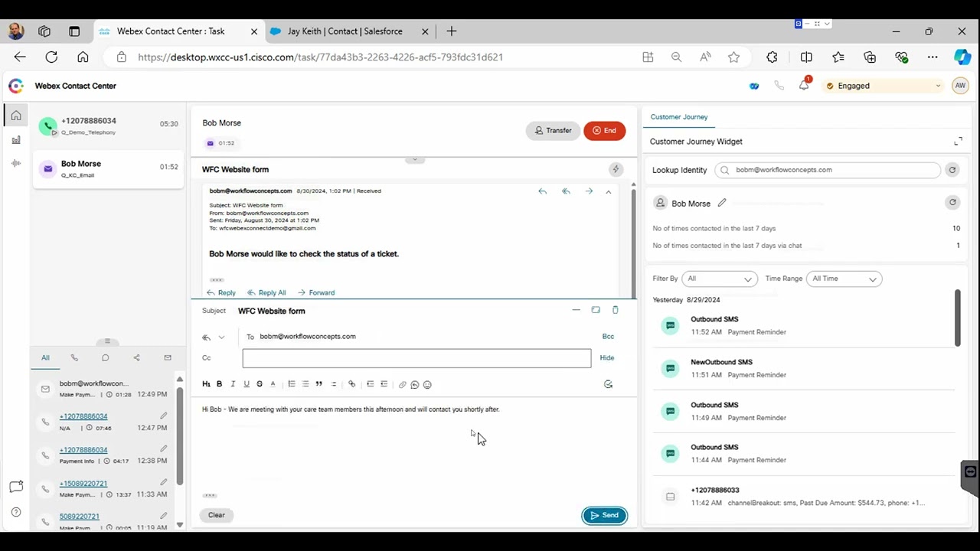End the Bob Morse email task
Image resolution: width=980 pixels, height=551 pixels.
tap(604, 131)
